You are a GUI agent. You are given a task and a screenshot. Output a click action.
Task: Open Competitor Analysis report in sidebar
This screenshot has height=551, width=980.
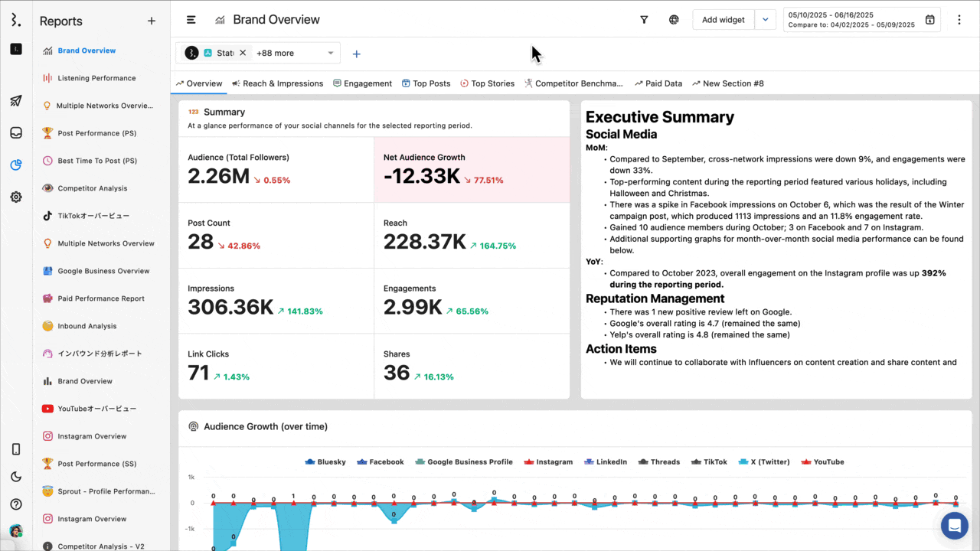[x=92, y=188]
